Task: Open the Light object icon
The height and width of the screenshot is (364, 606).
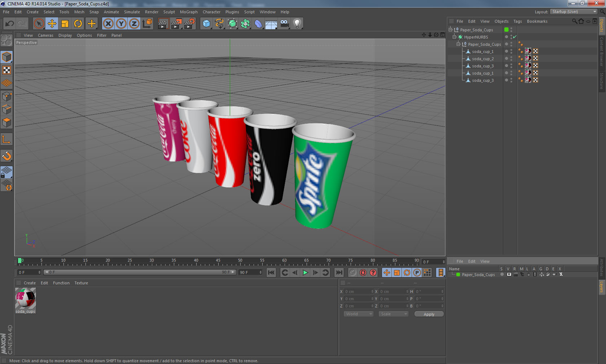Action: (297, 24)
